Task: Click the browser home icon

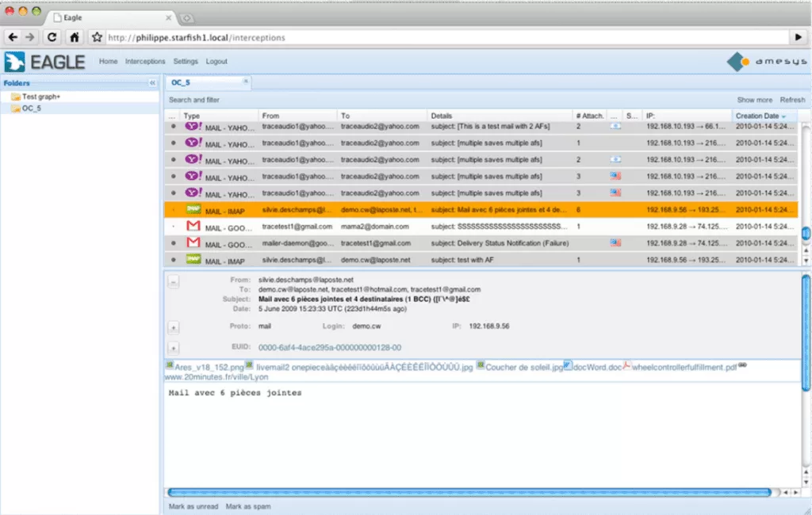Action: click(x=74, y=36)
